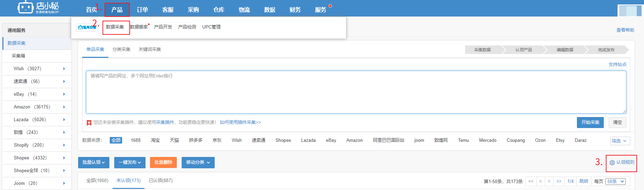Open the 物流 top menu
The height and width of the screenshot is (190, 644).
pos(244,10)
